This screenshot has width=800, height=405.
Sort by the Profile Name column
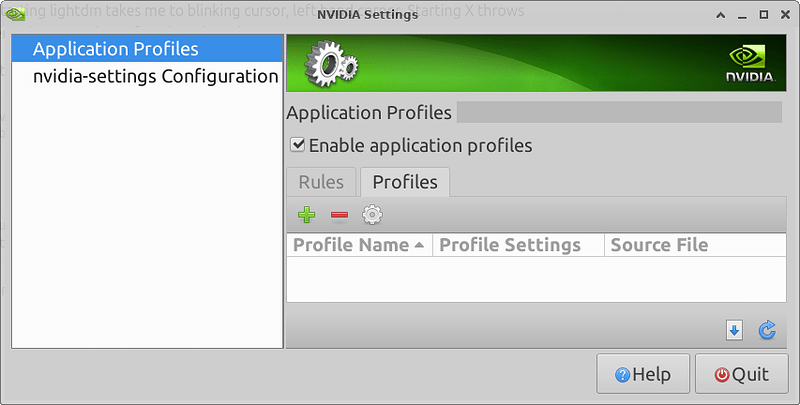[x=359, y=245]
